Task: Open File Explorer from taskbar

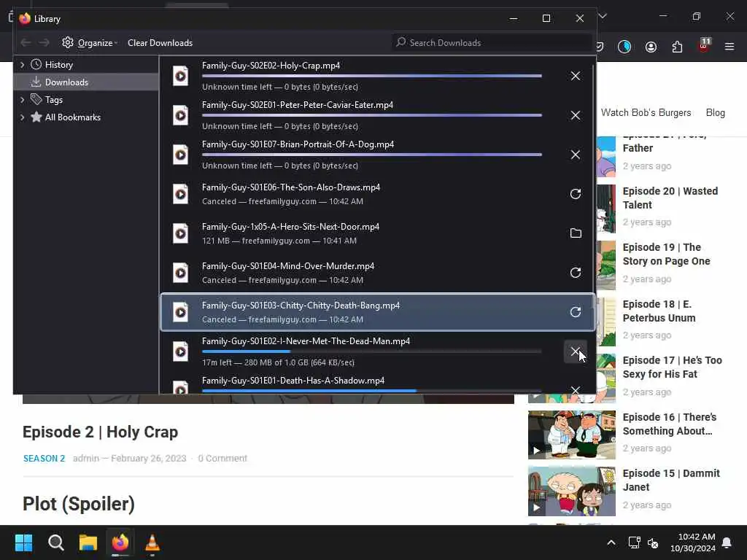Action: click(x=88, y=542)
